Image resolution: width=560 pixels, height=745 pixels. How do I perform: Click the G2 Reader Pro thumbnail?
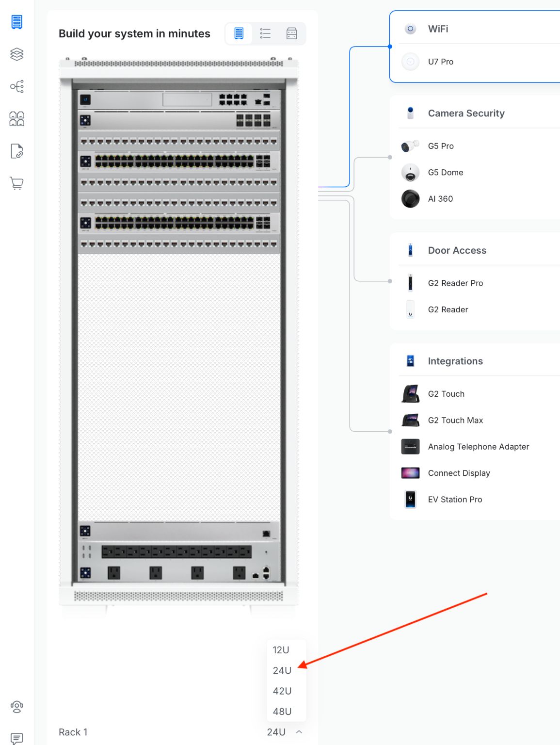click(410, 283)
